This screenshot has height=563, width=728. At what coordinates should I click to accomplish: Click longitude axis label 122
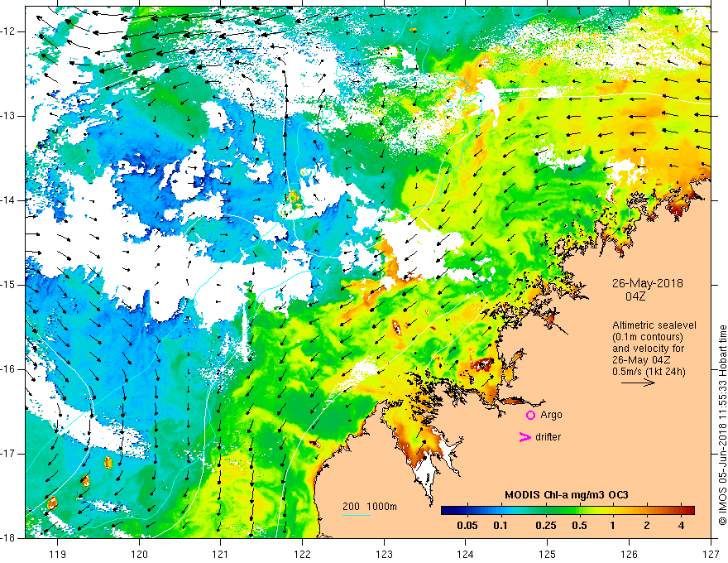point(302,554)
